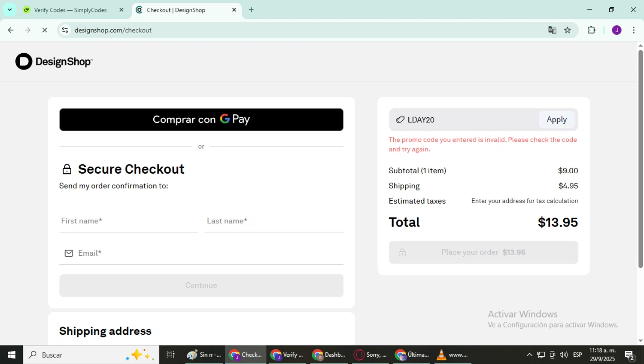This screenshot has width=644, height=364.
Task: Open site information icon in address bar
Action: coord(65,30)
